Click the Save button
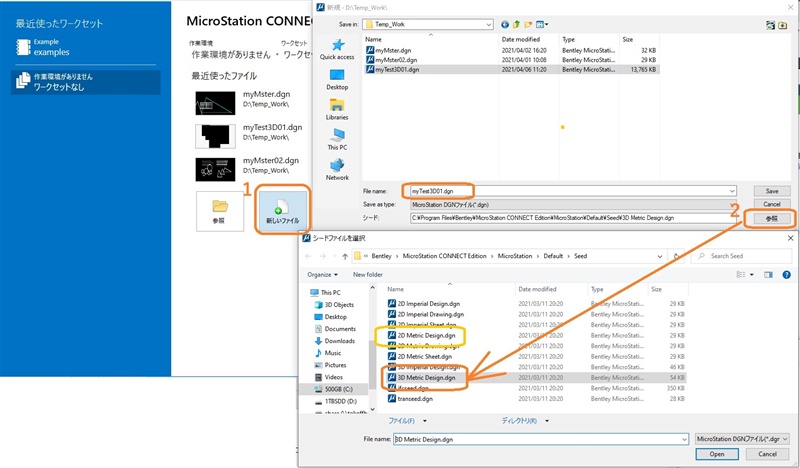The width and height of the screenshot is (800, 468). (772, 191)
